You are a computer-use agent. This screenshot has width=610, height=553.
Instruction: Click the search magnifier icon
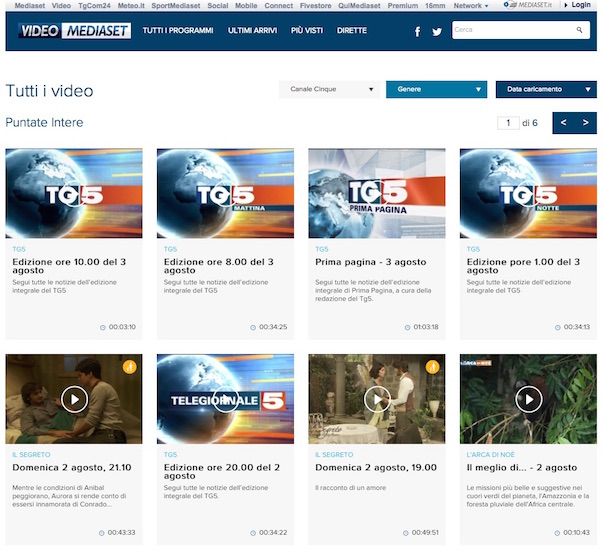579,30
